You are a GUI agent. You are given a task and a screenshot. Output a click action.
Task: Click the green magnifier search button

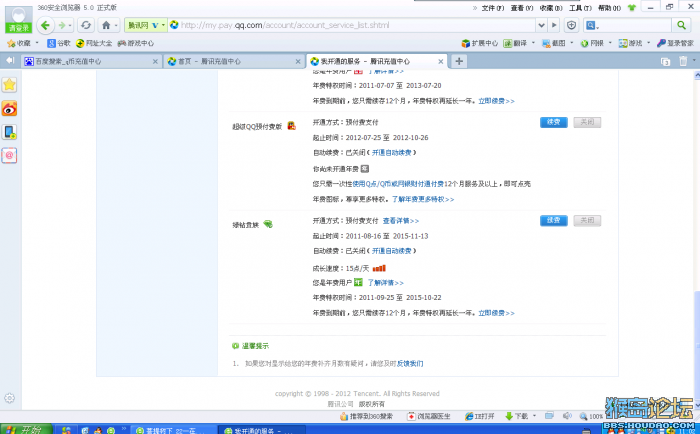(681, 25)
